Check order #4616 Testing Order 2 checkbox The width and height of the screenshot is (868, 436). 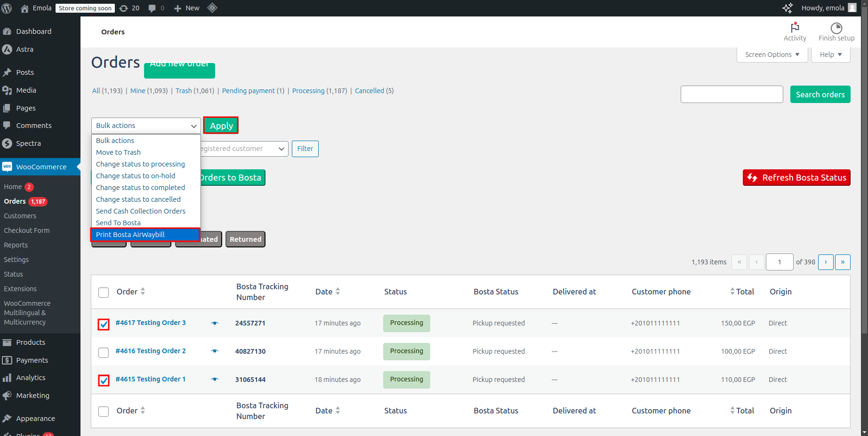(104, 352)
